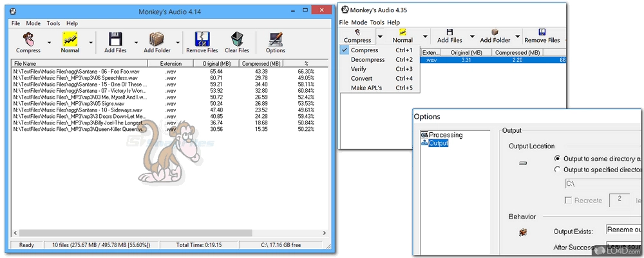Click horizontal scrollbar thumb in 4.14 file list
The width and height of the screenshot is (644, 258).
click(135, 233)
